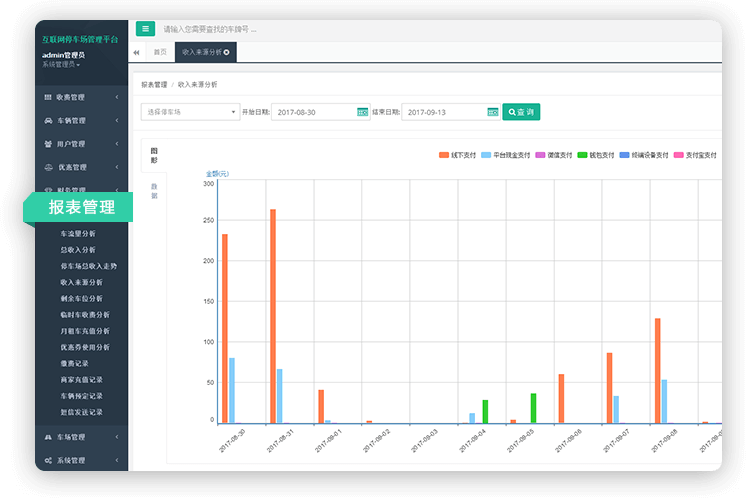Open the start date calendar picker icon
The width and height of the screenshot is (746, 498).
(363, 112)
